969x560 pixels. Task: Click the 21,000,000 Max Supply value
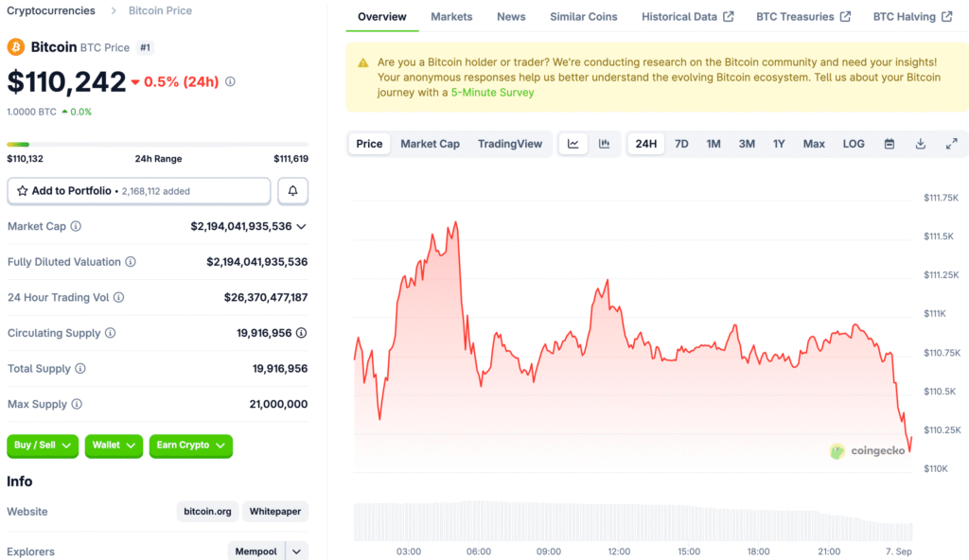[x=279, y=404]
